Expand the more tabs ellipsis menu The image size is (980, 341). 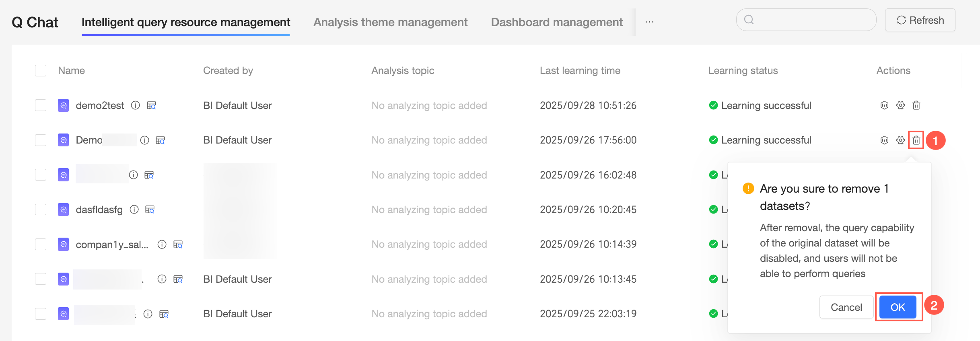tap(649, 22)
